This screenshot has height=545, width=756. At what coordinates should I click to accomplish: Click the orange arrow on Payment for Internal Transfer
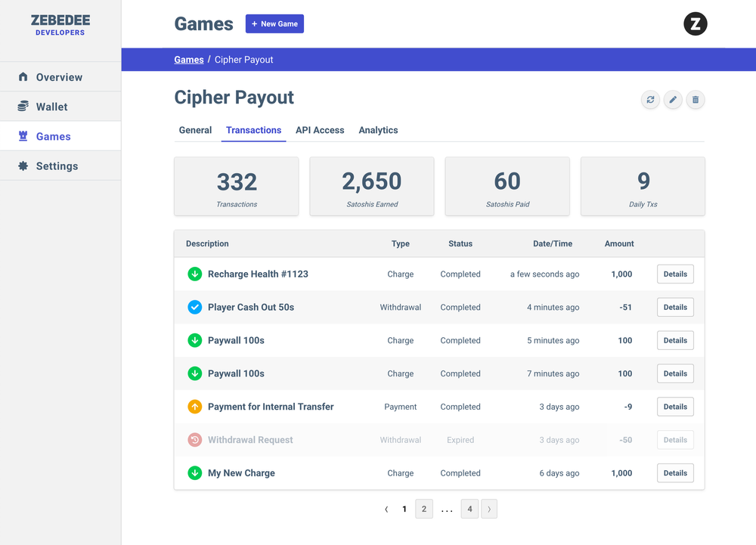(195, 407)
